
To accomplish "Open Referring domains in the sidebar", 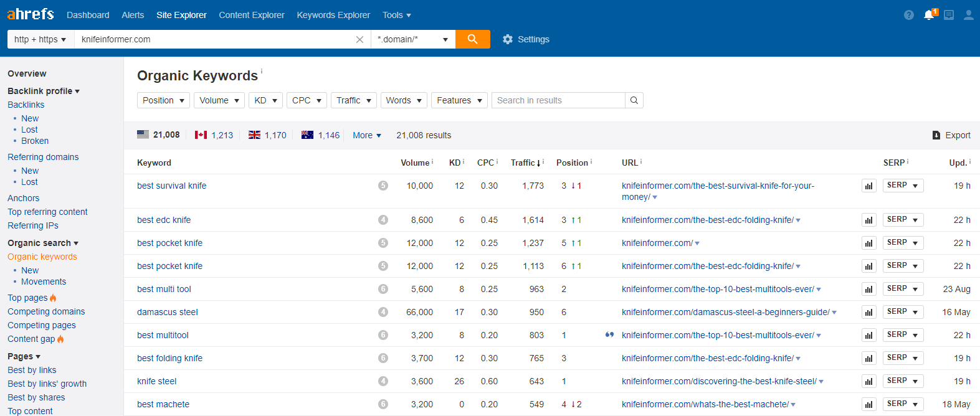I will tap(43, 157).
